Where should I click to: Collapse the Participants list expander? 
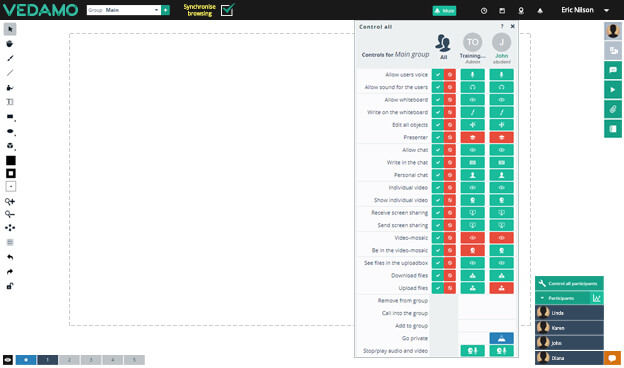542,298
